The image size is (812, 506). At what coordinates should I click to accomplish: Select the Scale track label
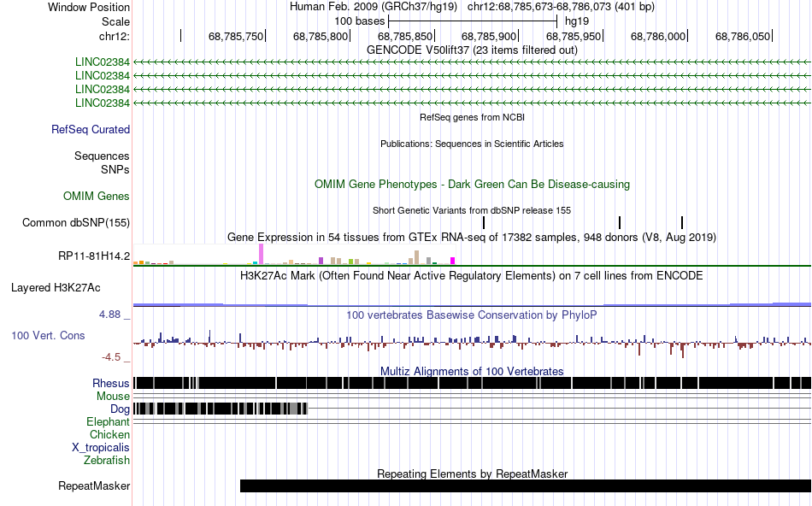point(115,21)
